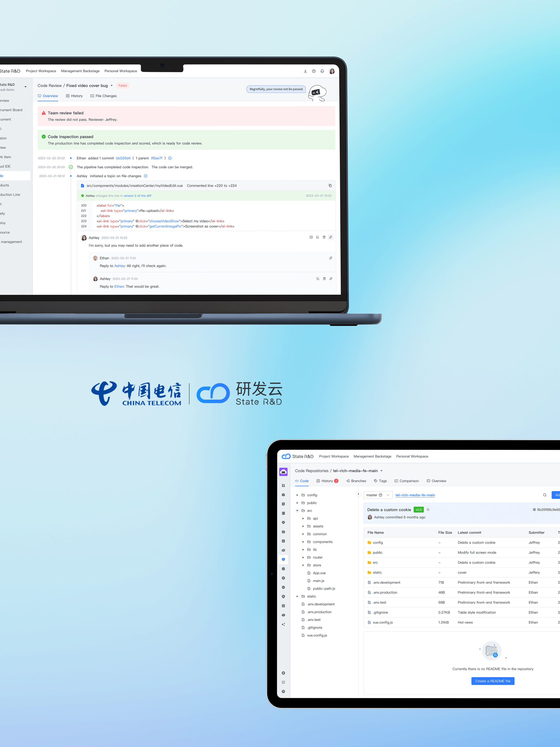Click the Ashley mention in Ethan's reply
The width and height of the screenshot is (560, 747).
click(x=119, y=266)
